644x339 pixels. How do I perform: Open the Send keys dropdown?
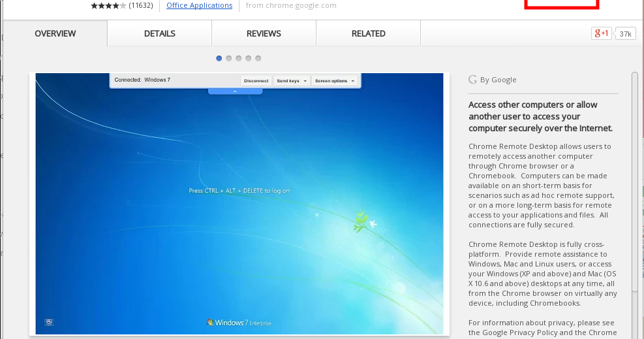tap(292, 80)
